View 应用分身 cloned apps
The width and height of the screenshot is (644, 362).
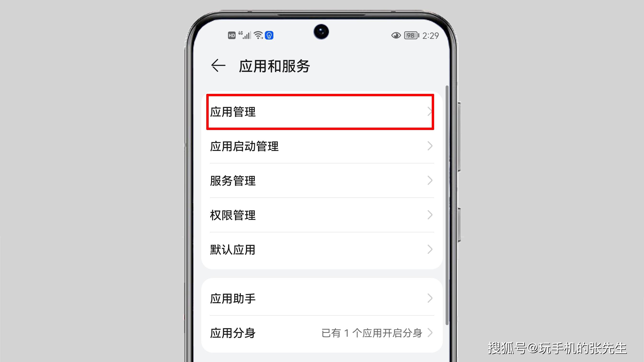point(322,333)
